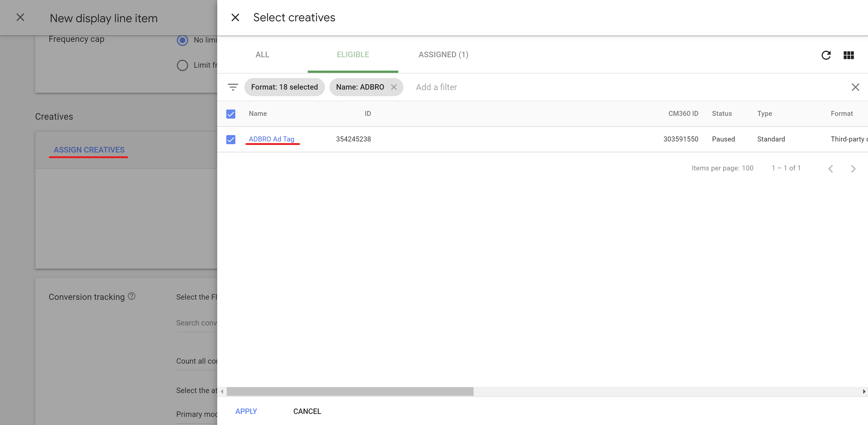This screenshot has width=868, height=425.
Task: Uncheck the ADBRO Ad Tag row checkbox
Action: click(231, 139)
